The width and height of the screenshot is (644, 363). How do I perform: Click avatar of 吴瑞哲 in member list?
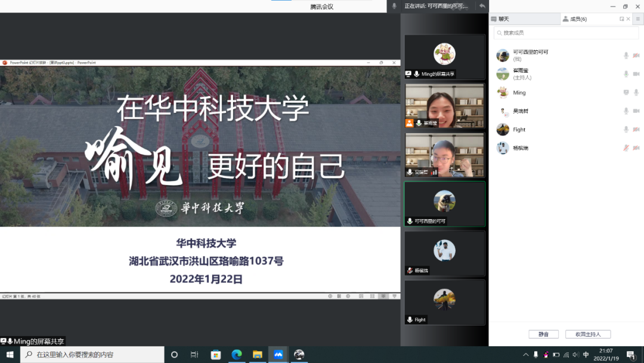[503, 111]
